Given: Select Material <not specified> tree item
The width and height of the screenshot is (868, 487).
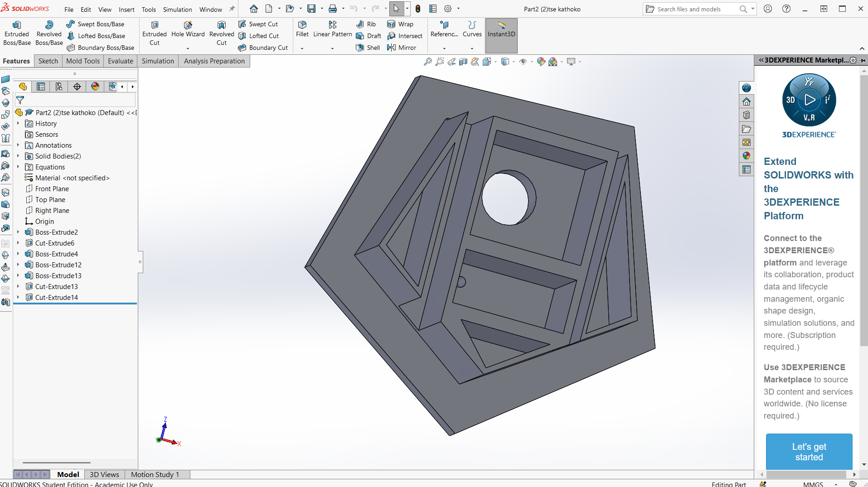Looking at the screenshot, I should click(73, 178).
